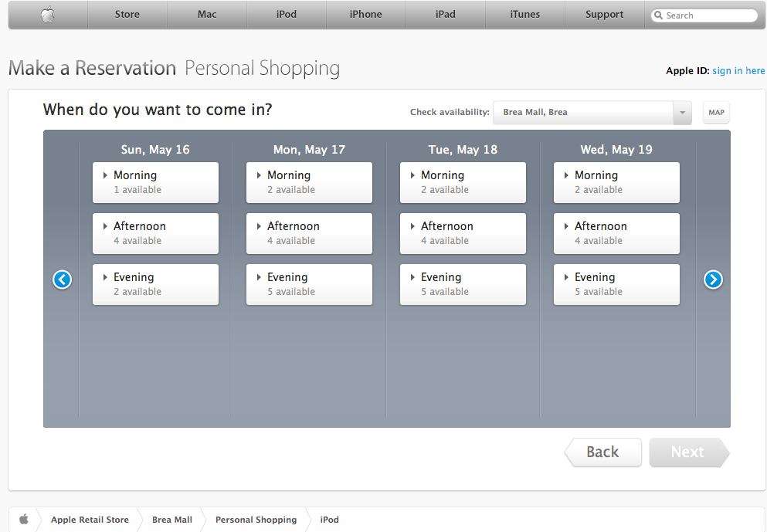Image resolution: width=767 pixels, height=532 pixels.
Task: Click the iPod breadcrumb item
Action: pyautogui.click(x=329, y=520)
